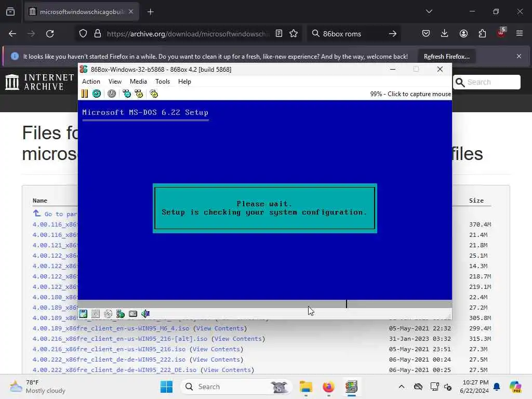Click the hard disk status icon
The width and height of the screenshot is (532, 399).
(133, 313)
